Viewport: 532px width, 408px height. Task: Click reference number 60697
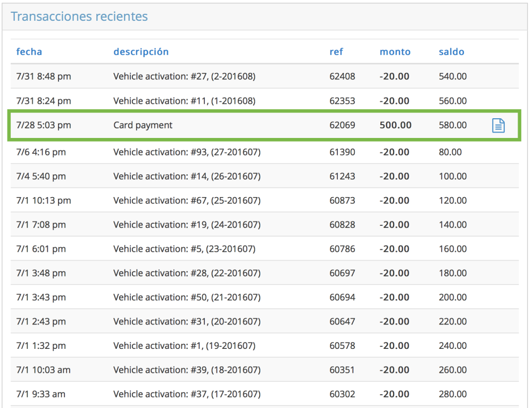point(342,273)
